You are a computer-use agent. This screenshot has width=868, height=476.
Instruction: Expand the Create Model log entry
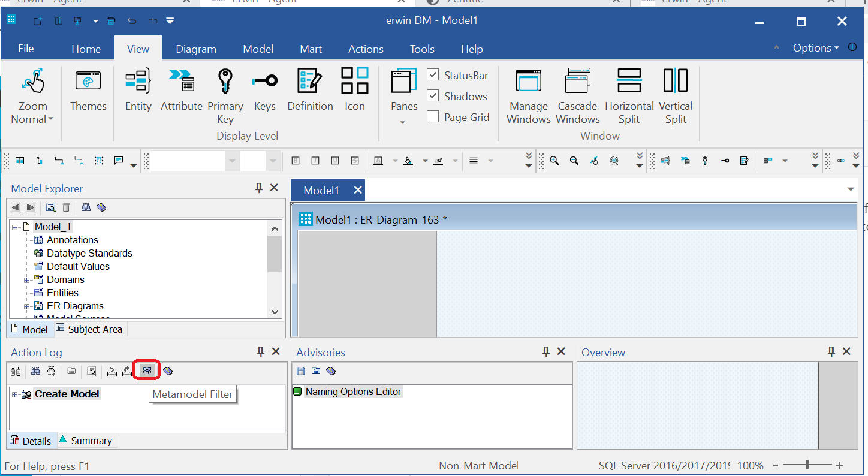click(15, 394)
